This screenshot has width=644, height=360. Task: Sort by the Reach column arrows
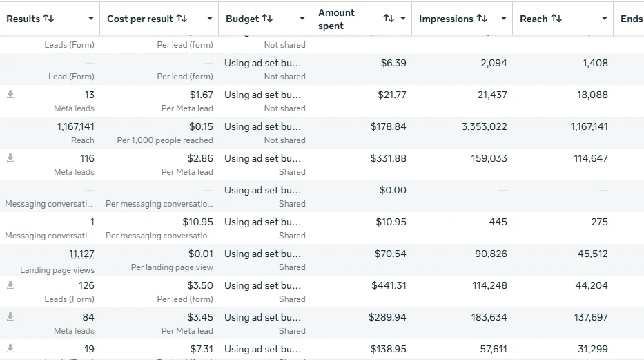(x=556, y=19)
